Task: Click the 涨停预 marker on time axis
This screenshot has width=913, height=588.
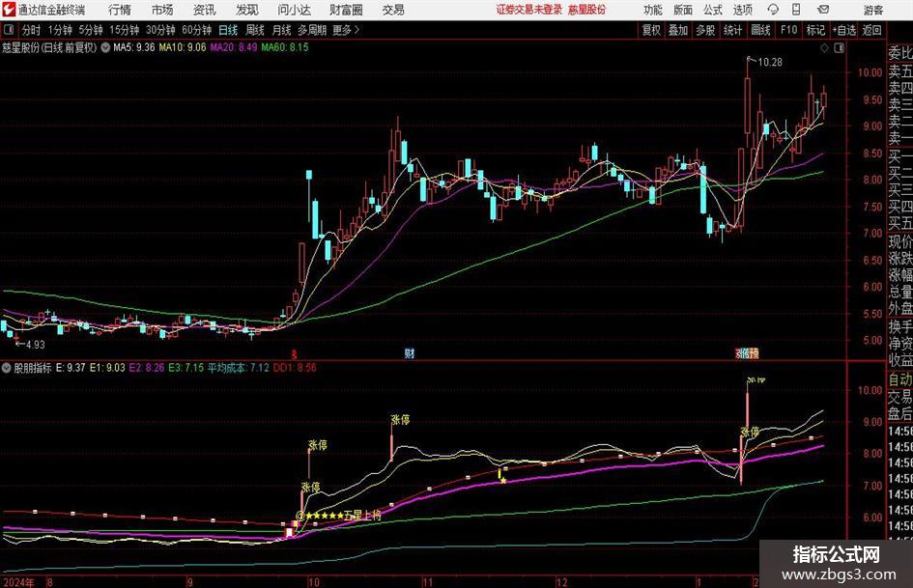Action: pyautogui.click(x=747, y=352)
